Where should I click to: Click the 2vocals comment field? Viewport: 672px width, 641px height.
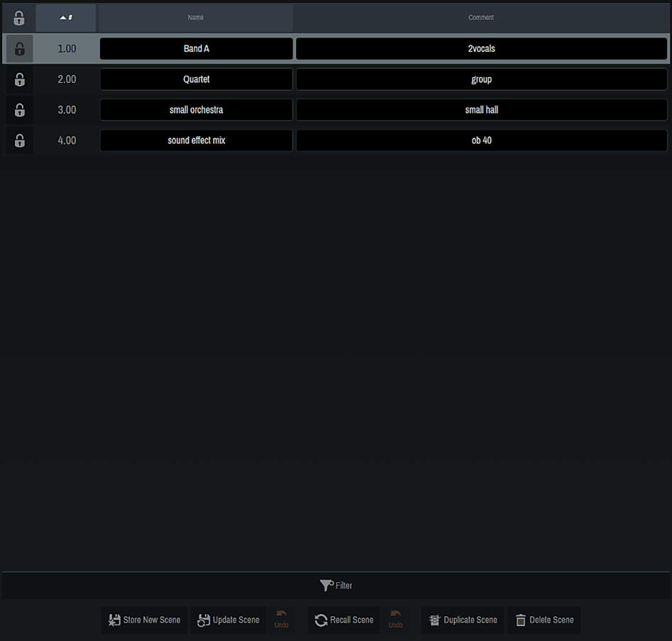coord(481,48)
